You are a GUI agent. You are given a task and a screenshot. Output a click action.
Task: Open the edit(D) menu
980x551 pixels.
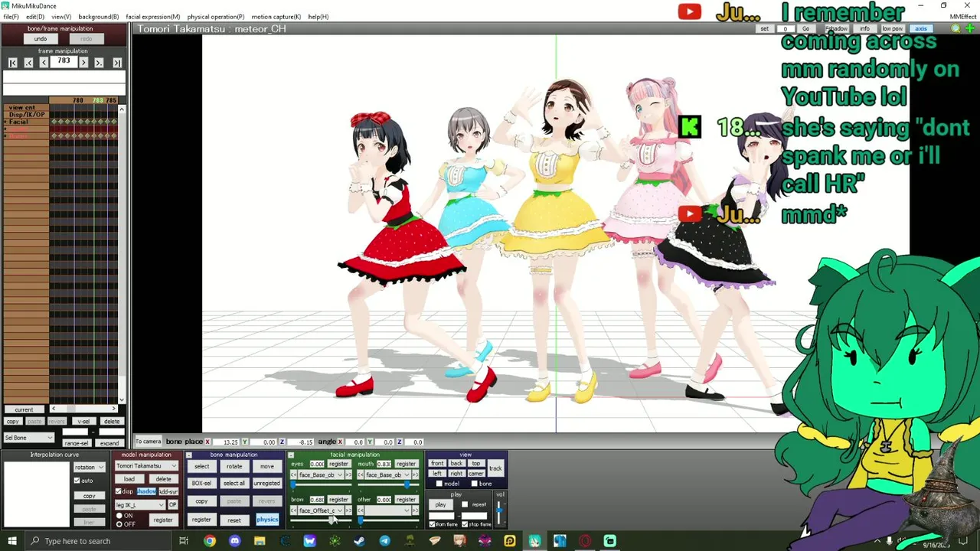coord(35,17)
